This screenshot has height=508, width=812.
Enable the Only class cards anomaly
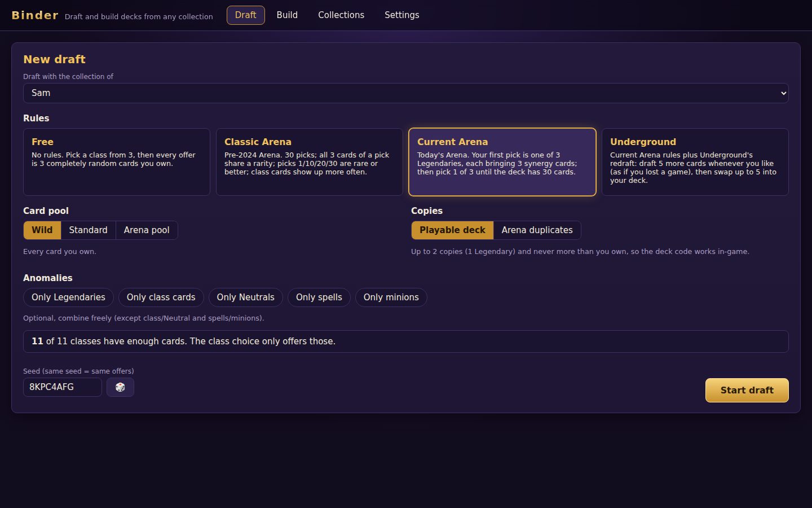(161, 297)
